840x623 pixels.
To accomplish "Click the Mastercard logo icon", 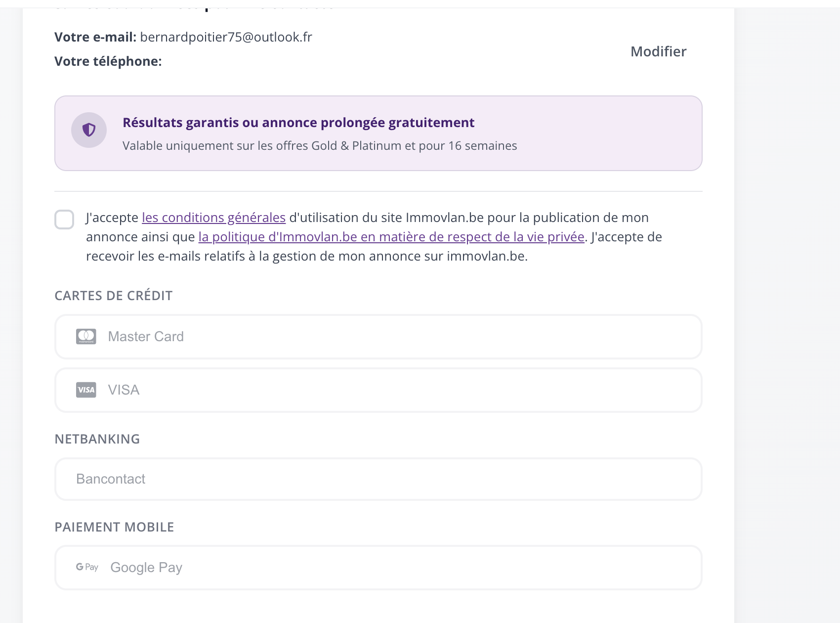I will point(86,337).
